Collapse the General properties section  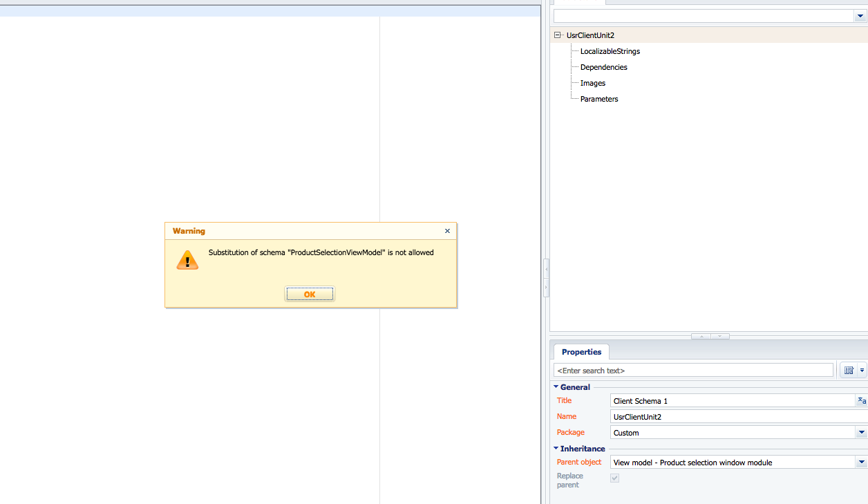[x=556, y=387]
